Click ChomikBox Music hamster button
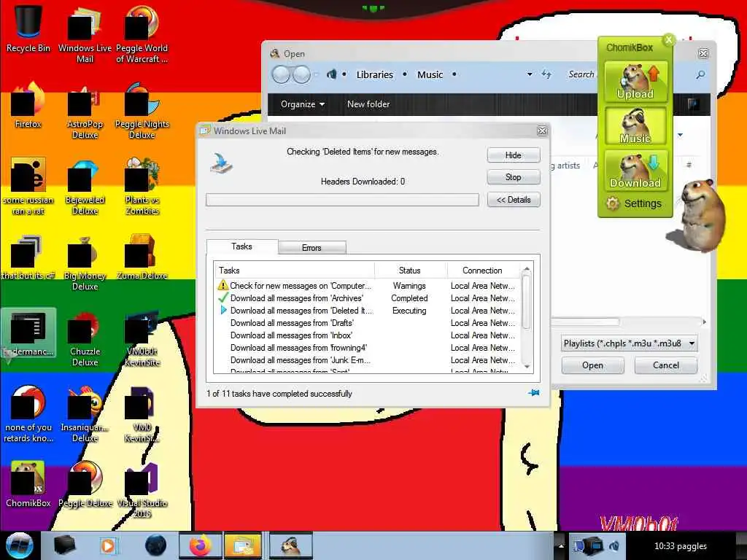This screenshot has height=560, width=747. pyautogui.click(x=635, y=125)
